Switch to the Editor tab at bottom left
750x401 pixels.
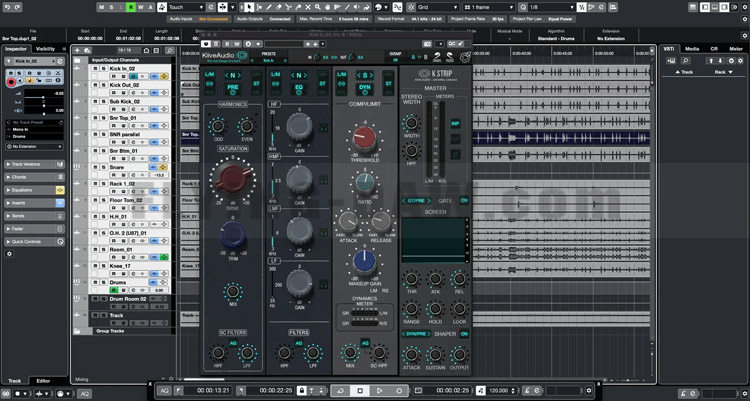pos(43,381)
